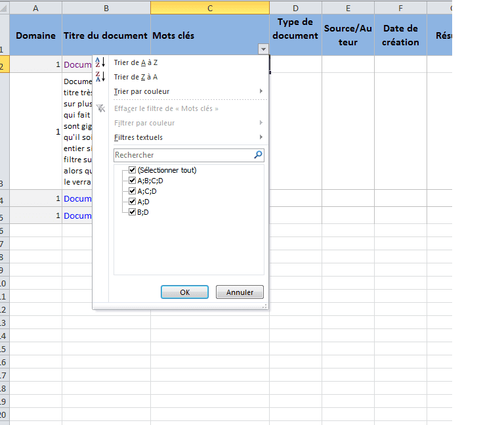504x425 pixels.
Task: Click in the Rechercher search field
Action: click(182, 155)
